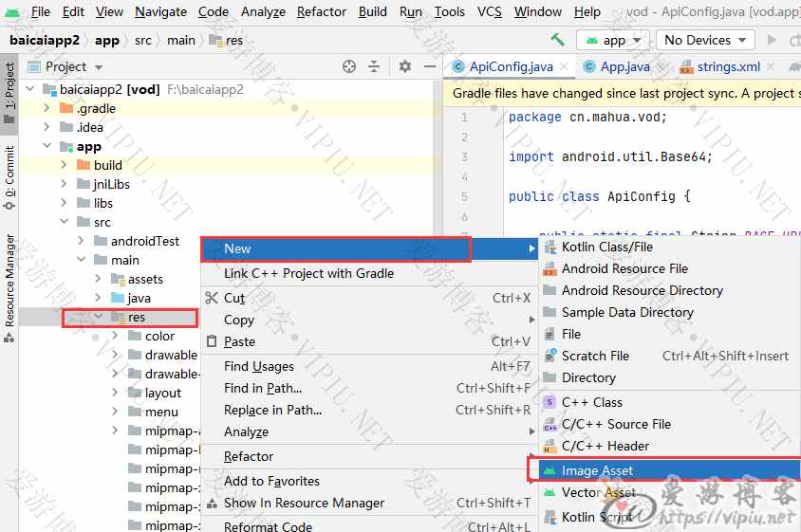Screen dimensions: 801x532
Task: Choose Android Resource Directory in submenu
Action: coord(669,290)
